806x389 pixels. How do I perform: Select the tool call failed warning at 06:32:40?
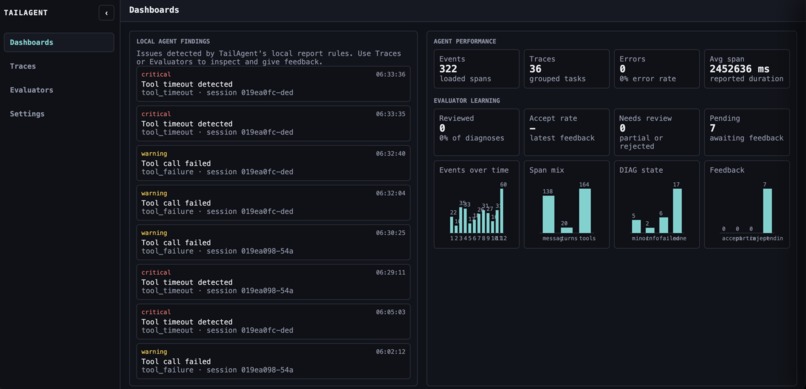273,163
